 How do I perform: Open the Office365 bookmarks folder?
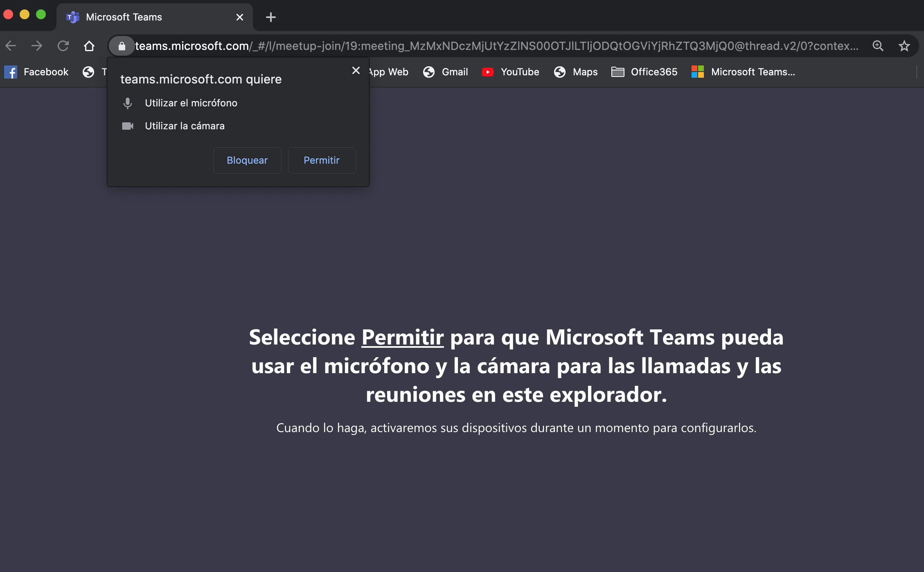point(645,72)
